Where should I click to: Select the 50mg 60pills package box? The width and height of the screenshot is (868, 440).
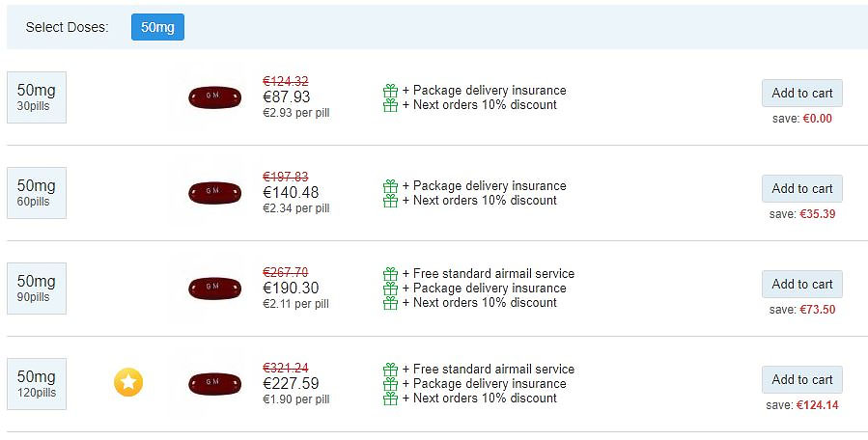(x=37, y=193)
